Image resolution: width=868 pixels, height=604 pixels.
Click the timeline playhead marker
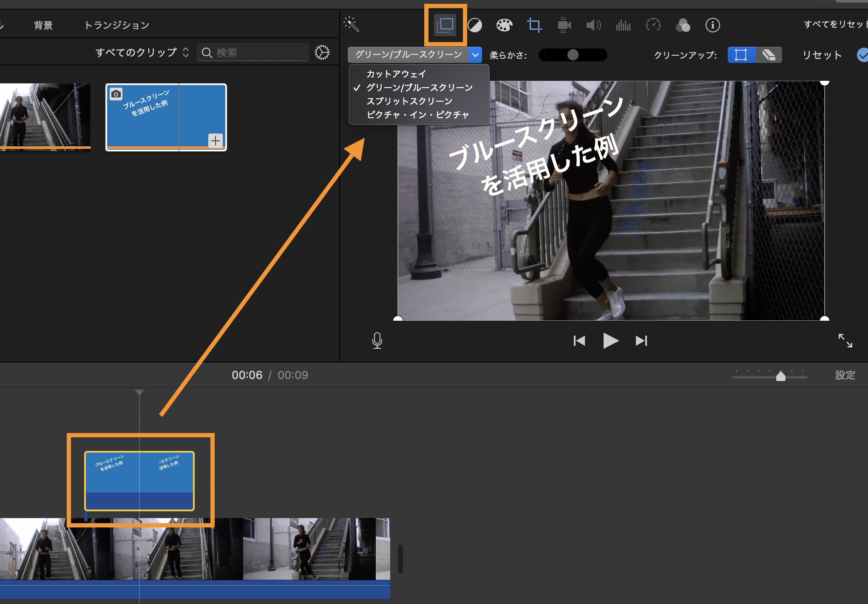(x=139, y=392)
